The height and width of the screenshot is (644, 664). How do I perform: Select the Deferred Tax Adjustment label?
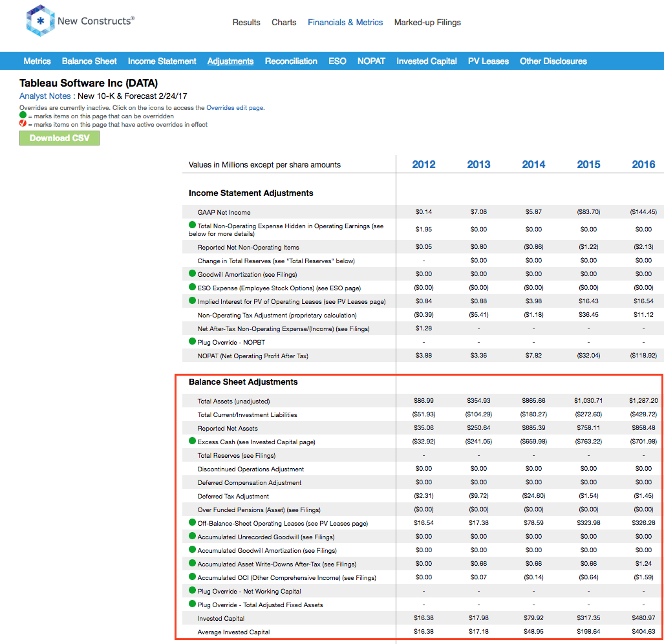pyautogui.click(x=233, y=496)
